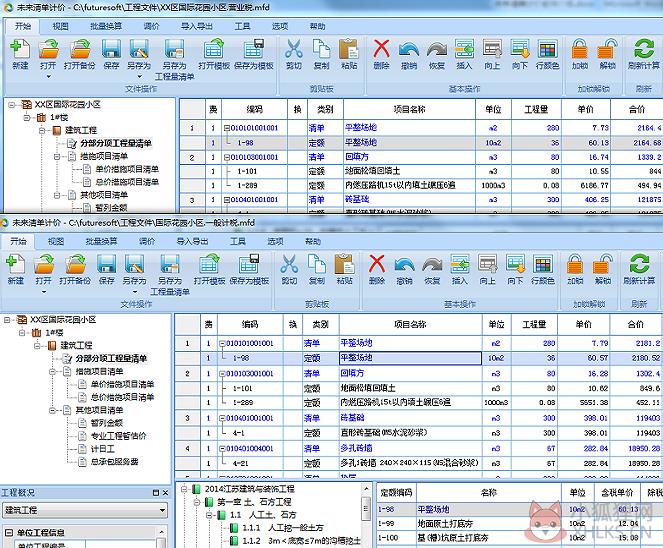Open 批量换算 tab in upper window
The image size is (663, 548).
tap(106, 26)
